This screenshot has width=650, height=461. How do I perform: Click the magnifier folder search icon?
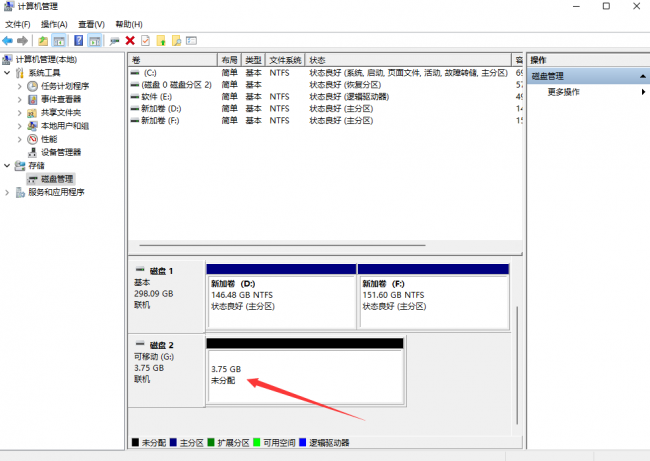click(x=177, y=41)
